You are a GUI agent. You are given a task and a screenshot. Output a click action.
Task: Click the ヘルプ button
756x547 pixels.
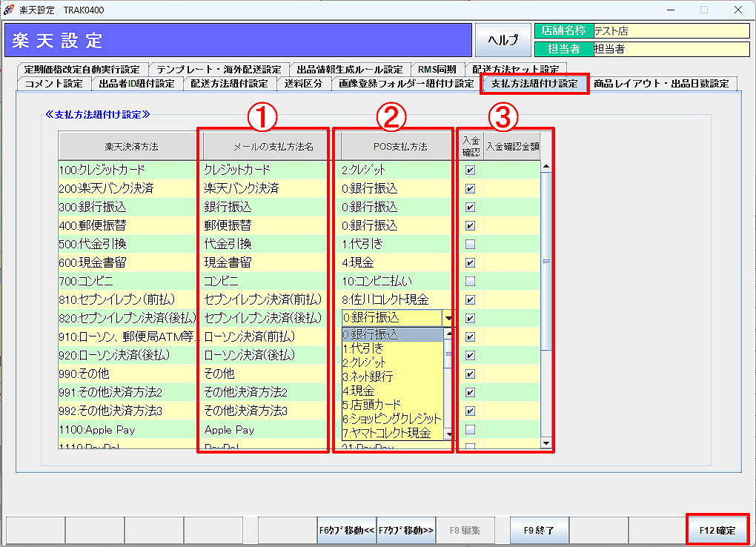(x=503, y=40)
